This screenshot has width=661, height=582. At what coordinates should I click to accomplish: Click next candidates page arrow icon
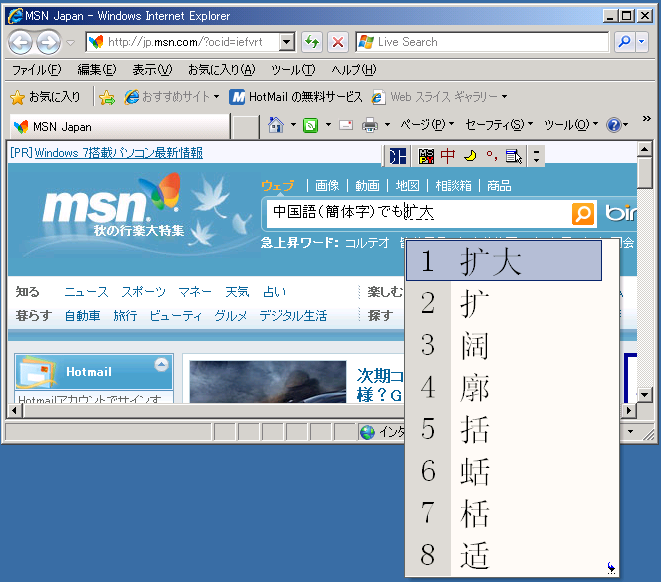(x=611, y=567)
